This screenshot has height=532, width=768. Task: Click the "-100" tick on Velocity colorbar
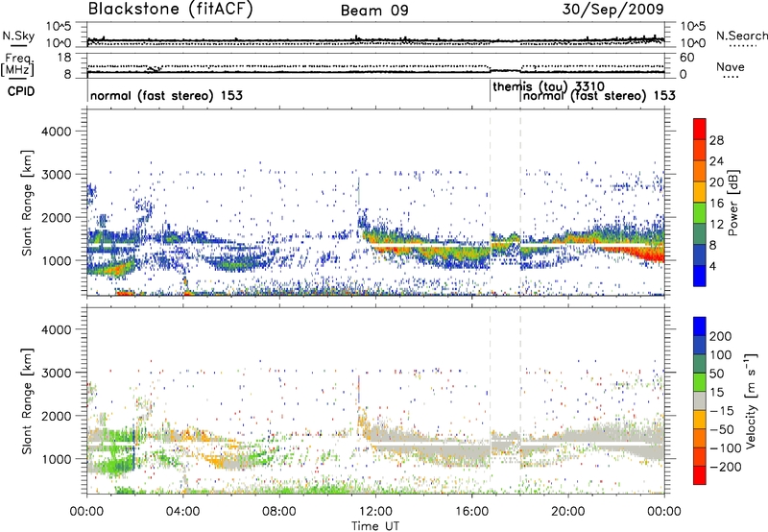coord(726,448)
